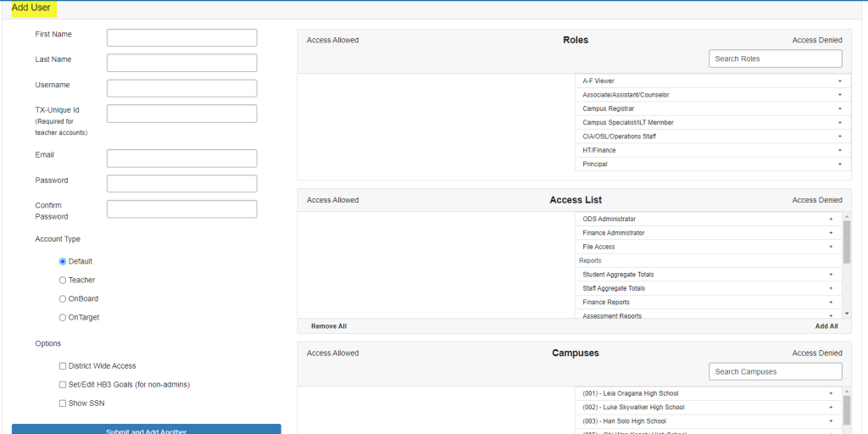This screenshot has height=434, width=868.
Task: Click Submit and Add Another button
Action: (x=146, y=430)
